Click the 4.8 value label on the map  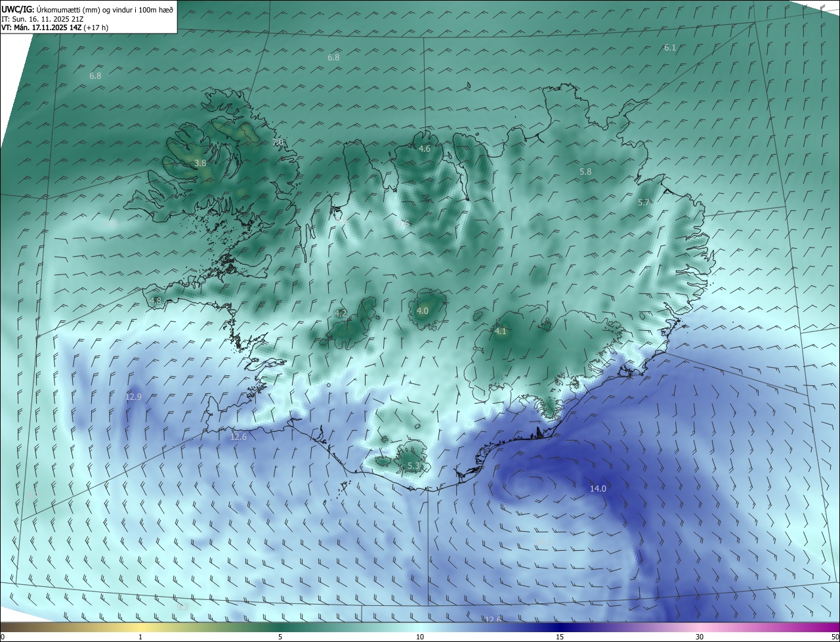click(x=156, y=301)
